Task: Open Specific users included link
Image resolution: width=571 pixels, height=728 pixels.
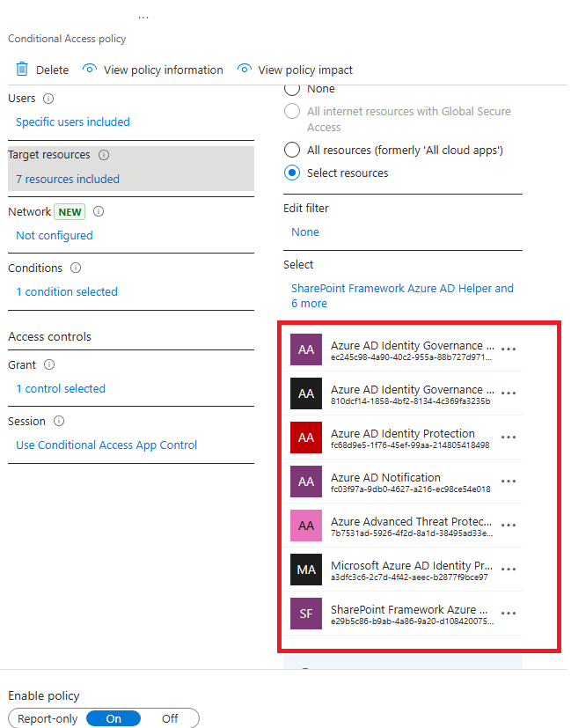Action: [x=73, y=121]
